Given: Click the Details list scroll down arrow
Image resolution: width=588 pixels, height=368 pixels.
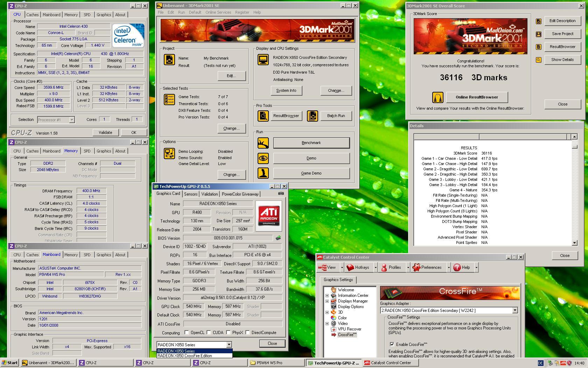Looking at the screenshot, I should [574, 243].
